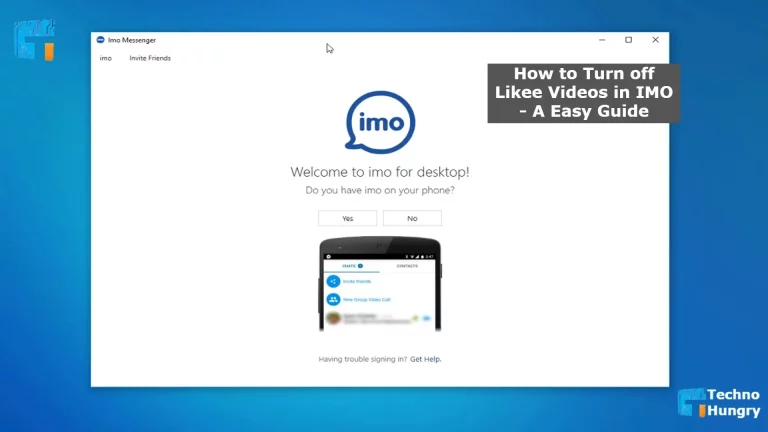The height and width of the screenshot is (432, 768).
Task: Open the Get Help link
Action: (x=426, y=359)
